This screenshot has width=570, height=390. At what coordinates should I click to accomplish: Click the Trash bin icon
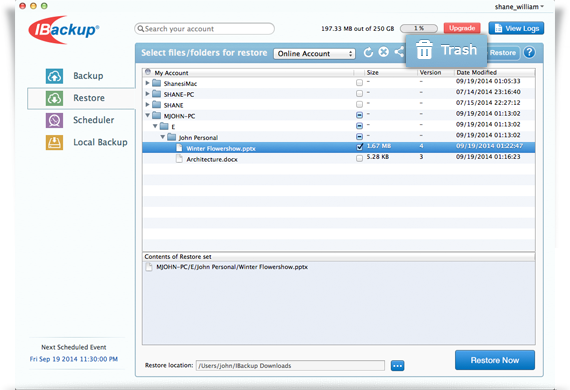tap(424, 49)
